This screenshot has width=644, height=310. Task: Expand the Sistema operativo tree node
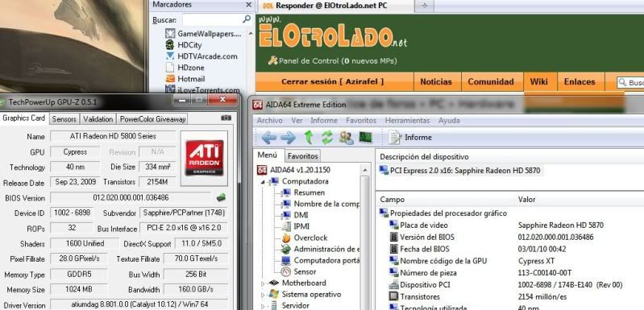pyautogui.click(x=263, y=295)
